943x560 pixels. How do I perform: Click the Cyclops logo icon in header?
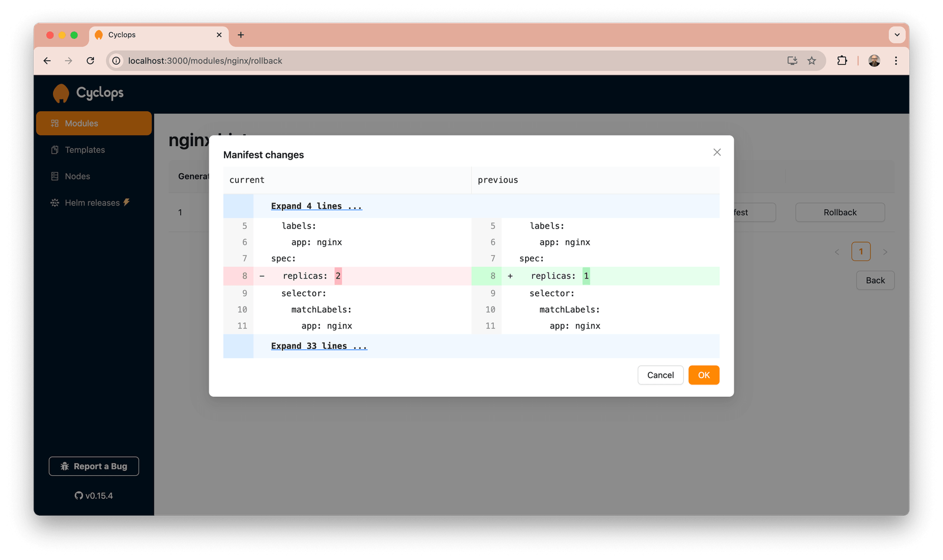point(61,93)
